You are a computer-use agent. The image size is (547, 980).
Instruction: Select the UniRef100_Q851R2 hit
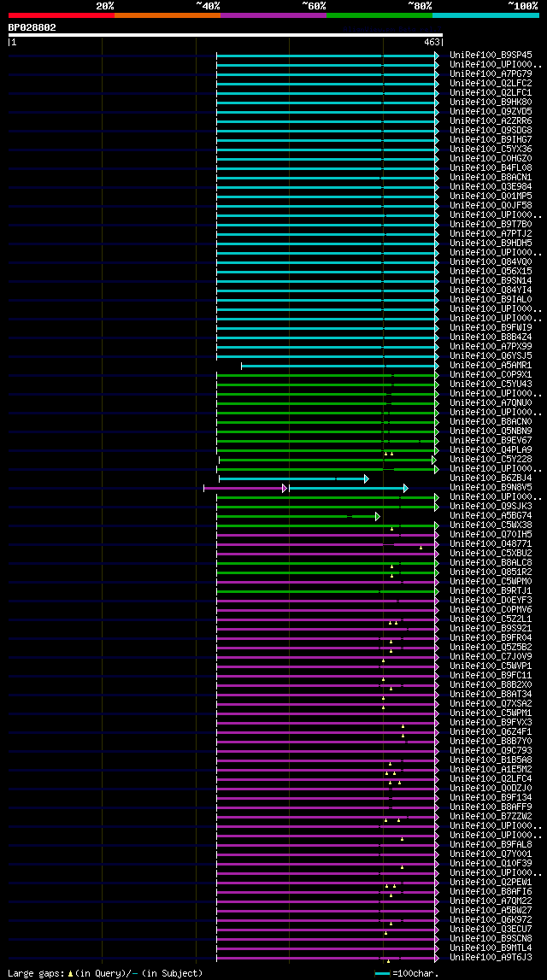(491, 572)
